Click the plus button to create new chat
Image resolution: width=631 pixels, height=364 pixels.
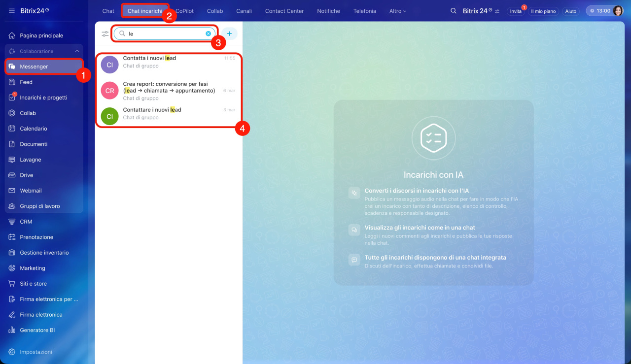pos(229,33)
